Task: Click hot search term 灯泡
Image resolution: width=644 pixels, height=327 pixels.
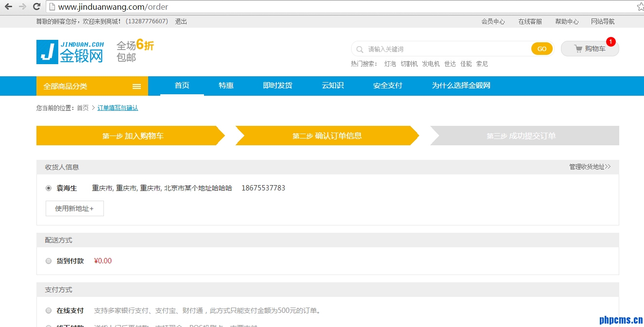Action: (390, 64)
